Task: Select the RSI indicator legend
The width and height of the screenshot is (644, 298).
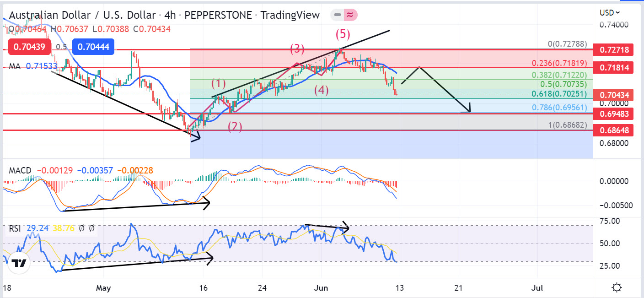Action: tap(15, 228)
